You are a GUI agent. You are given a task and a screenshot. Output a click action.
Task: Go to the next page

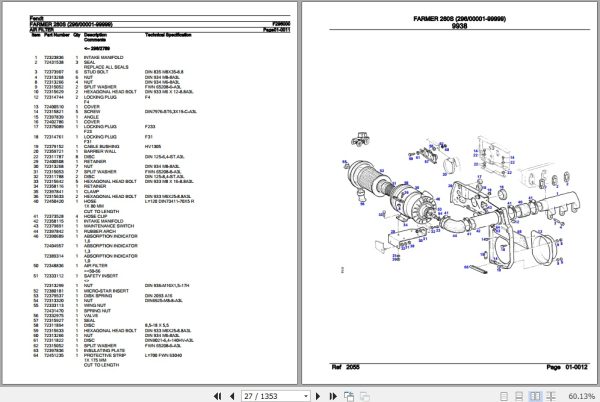point(318,396)
